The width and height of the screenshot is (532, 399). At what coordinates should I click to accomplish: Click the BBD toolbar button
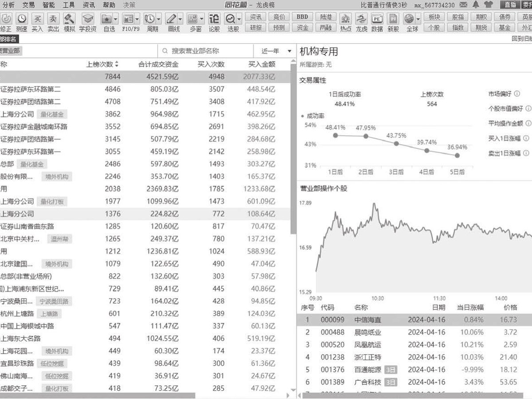coord(302,17)
